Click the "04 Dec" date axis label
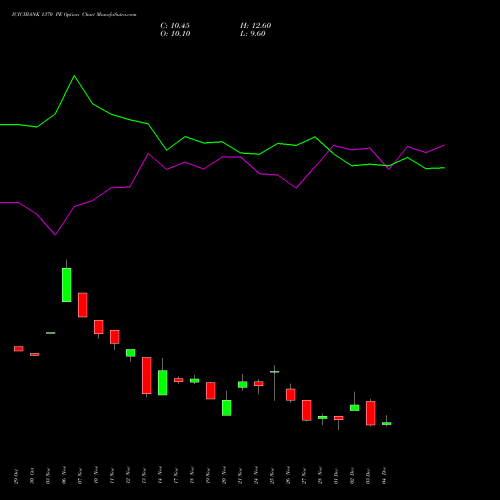Viewport: 500px width, 500px height. [384, 476]
